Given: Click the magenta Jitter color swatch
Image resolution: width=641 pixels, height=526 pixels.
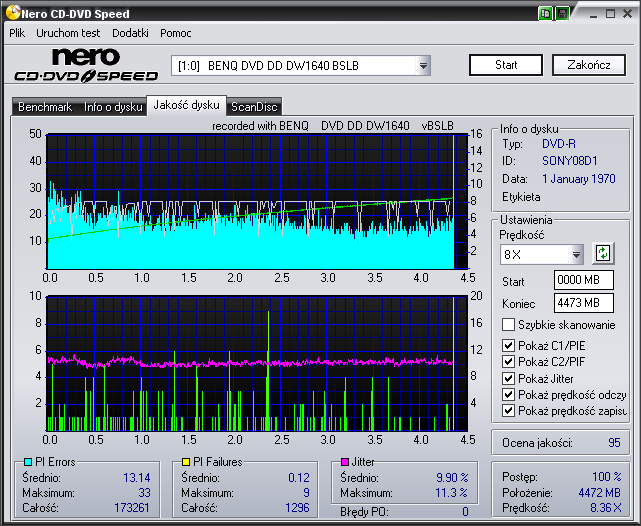Looking at the screenshot, I should (x=345, y=462).
